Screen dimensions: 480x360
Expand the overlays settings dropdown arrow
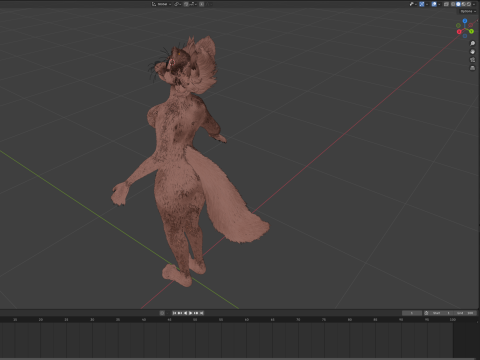coord(439,4)
